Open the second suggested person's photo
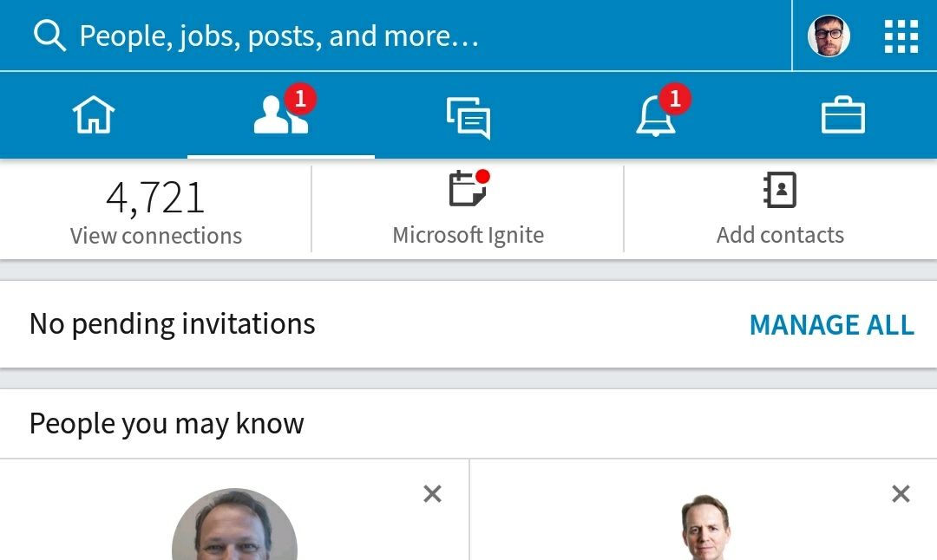This screenshot has width=937, height=560. (x=705, y=526)
